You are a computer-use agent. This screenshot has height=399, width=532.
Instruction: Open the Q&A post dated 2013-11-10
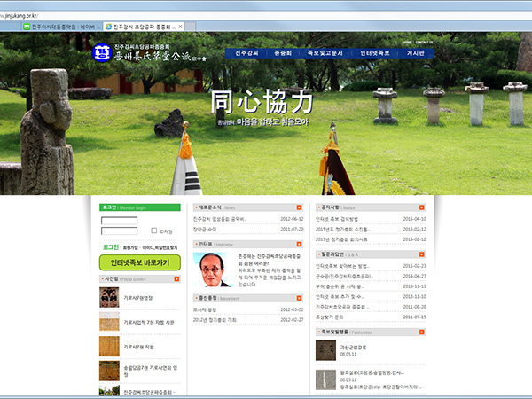pyautogui.click(x=340, y=296)
